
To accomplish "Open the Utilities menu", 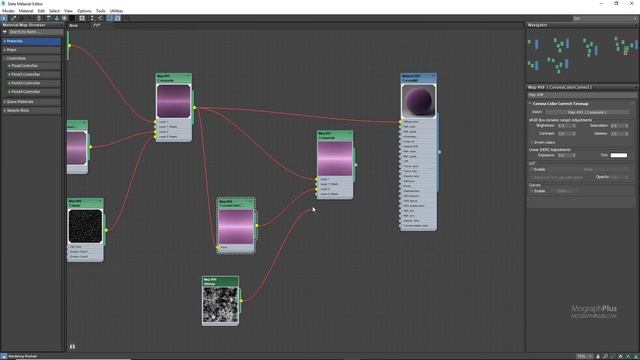I will tap(116, 11).
